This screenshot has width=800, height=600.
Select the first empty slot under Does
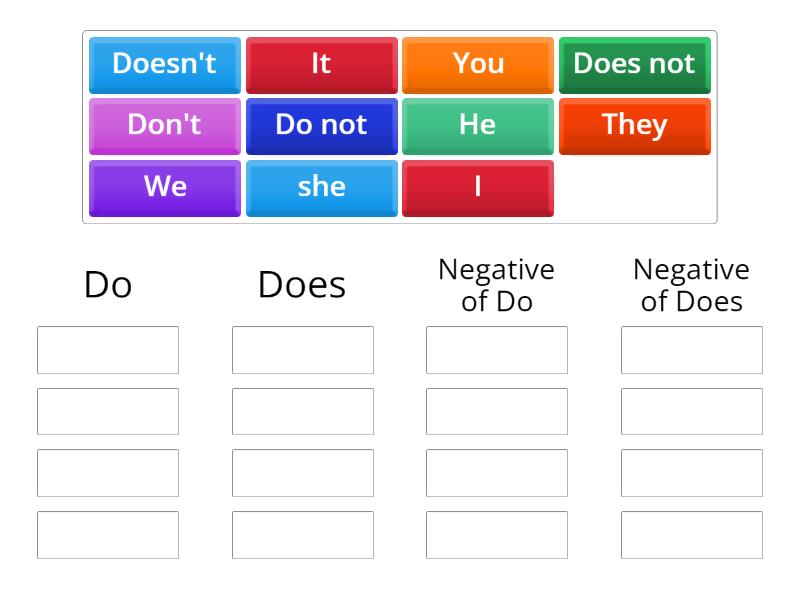coord(303,350)
